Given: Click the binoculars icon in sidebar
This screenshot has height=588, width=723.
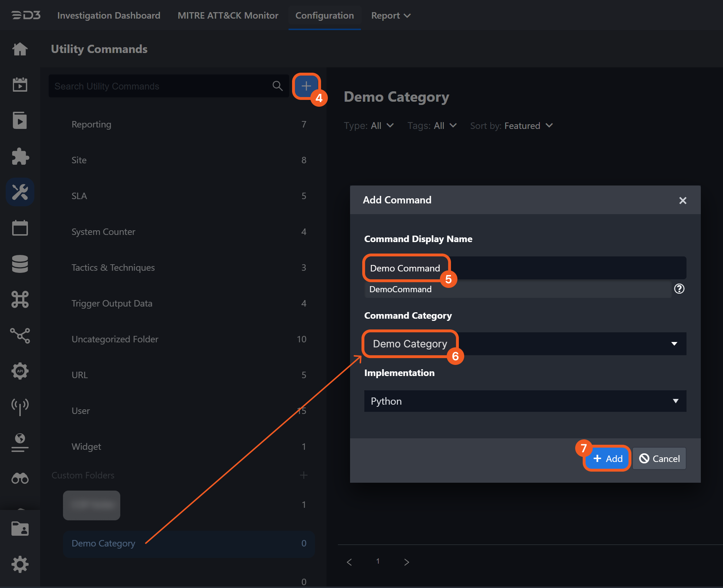Looking at the screenshot, I should (x=20, y=478).
